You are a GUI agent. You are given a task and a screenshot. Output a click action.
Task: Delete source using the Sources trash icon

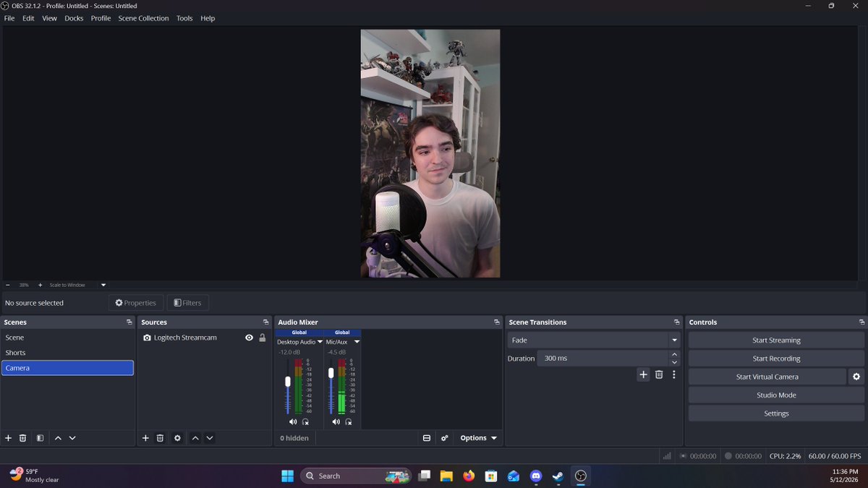tap(160, 438)
